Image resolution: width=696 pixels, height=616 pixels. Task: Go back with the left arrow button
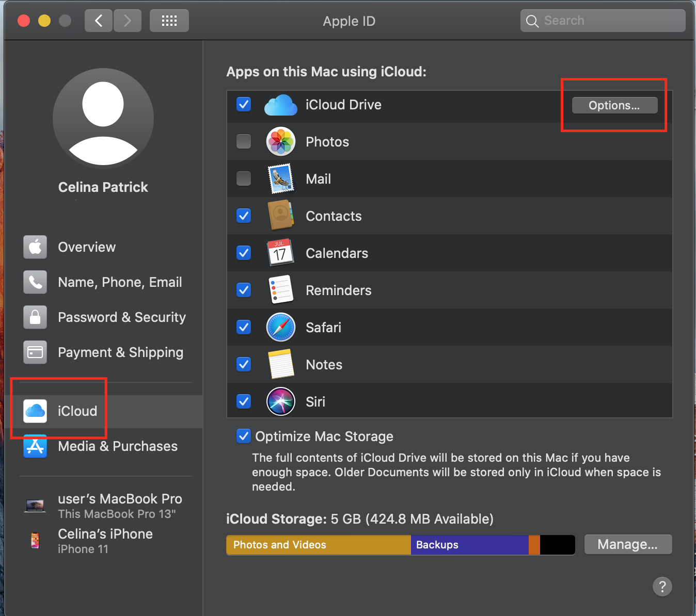tap(99, 21)
